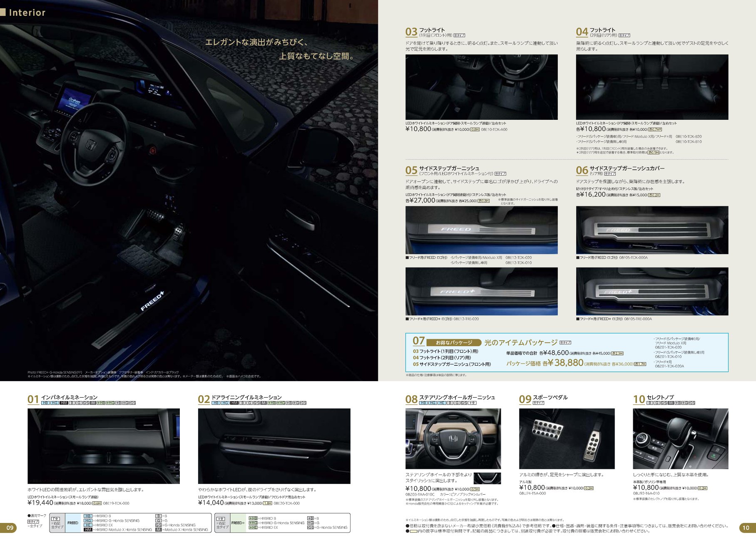Click the headline エレガントな演出がみちびく、
This screenshot has height=540, width=756.
coord(256,42)
